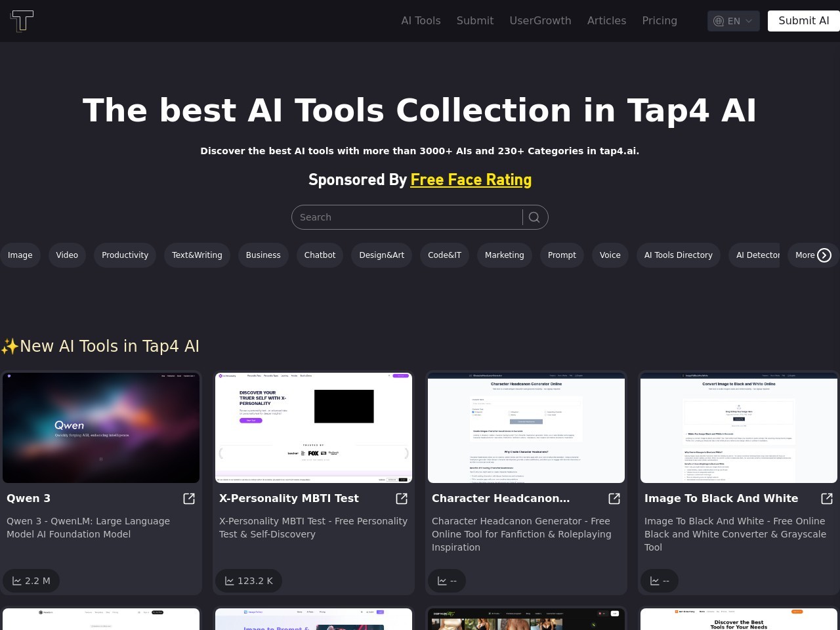Screen dimensions: 840x630
Task: Select the Prompt category chip
Action: coord(562,255)
